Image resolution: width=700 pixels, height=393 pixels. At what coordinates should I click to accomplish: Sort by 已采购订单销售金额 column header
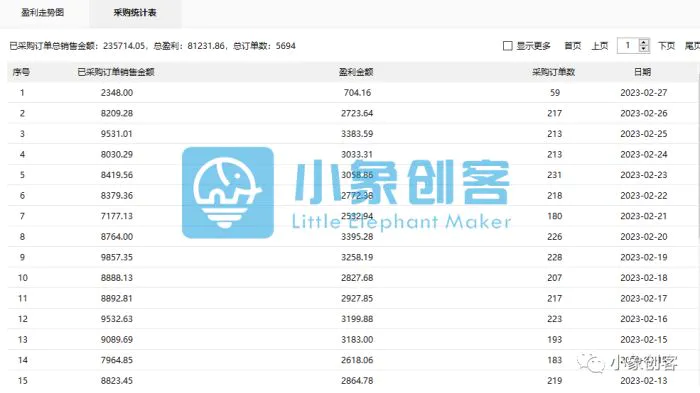(116, 72)
